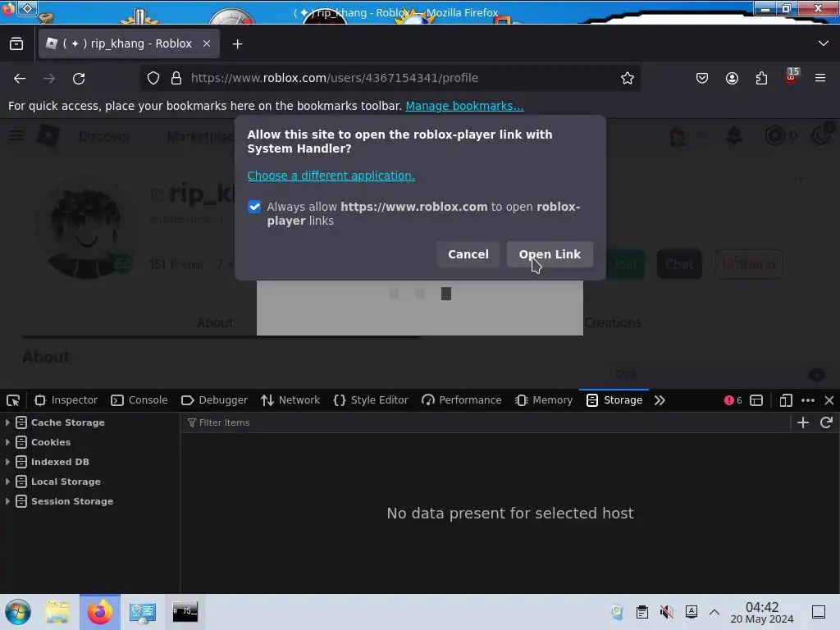Open Firefox View recent browsing button
Image resolution: width=840 pixels, height=630 pixels.
(x=16, y=43)
